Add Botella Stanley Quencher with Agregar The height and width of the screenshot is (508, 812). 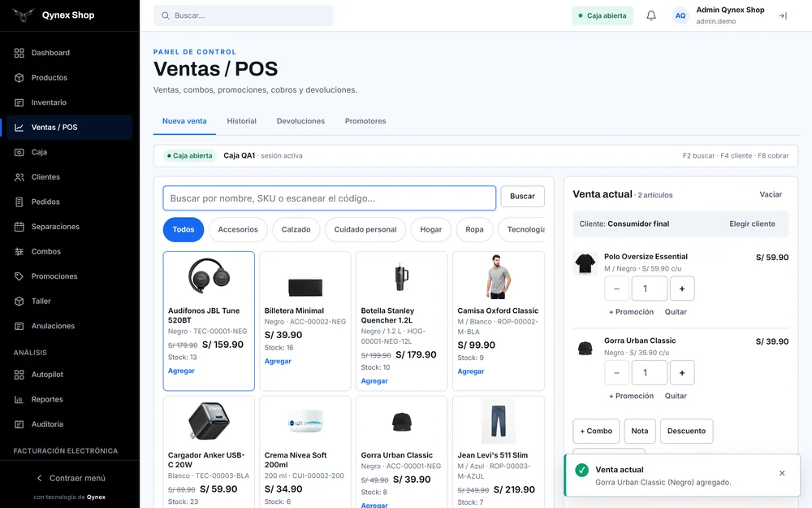click(x=374, y=381)
